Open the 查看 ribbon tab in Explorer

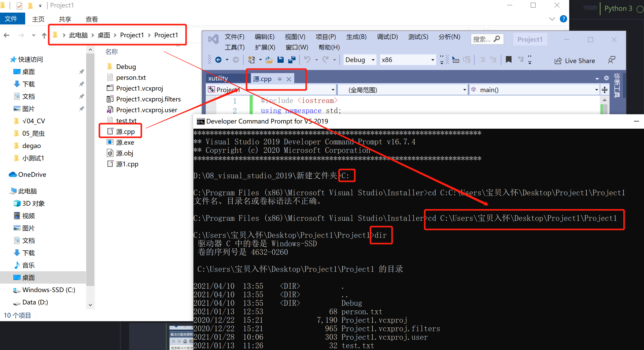pyautogui.click(x=92, y=19)
